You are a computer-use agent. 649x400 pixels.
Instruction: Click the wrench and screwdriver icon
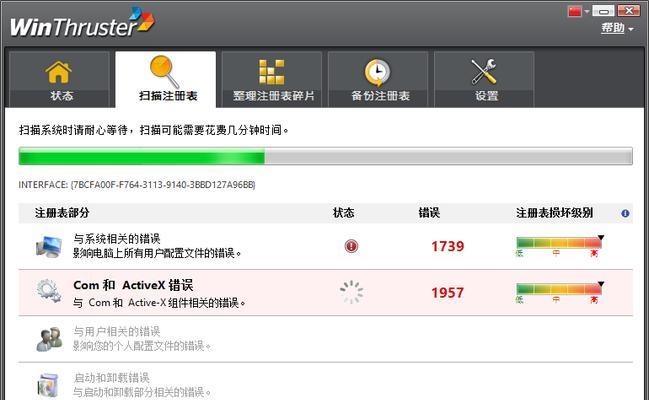tap(484, 72)
